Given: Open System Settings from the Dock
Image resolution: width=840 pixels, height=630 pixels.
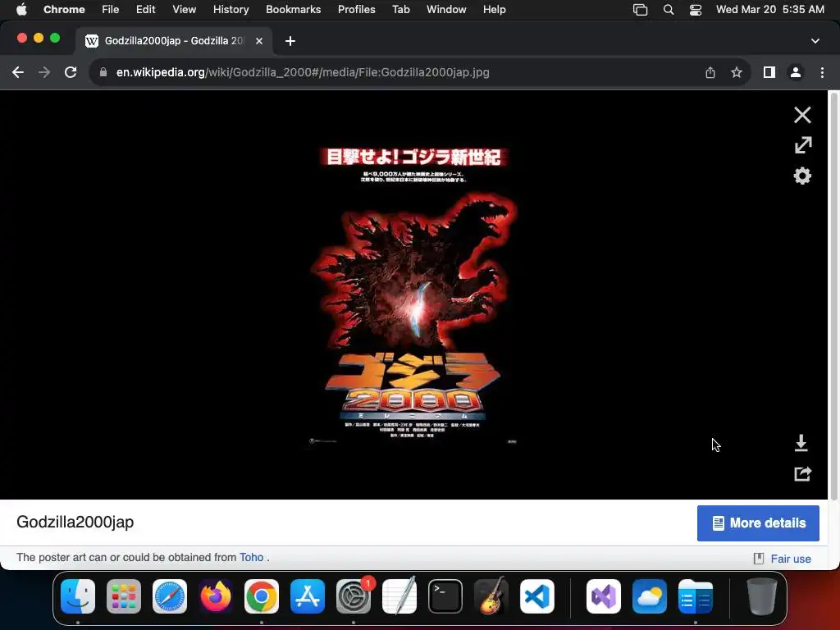Looking at the screenshot, I should (x=354, y=596).
